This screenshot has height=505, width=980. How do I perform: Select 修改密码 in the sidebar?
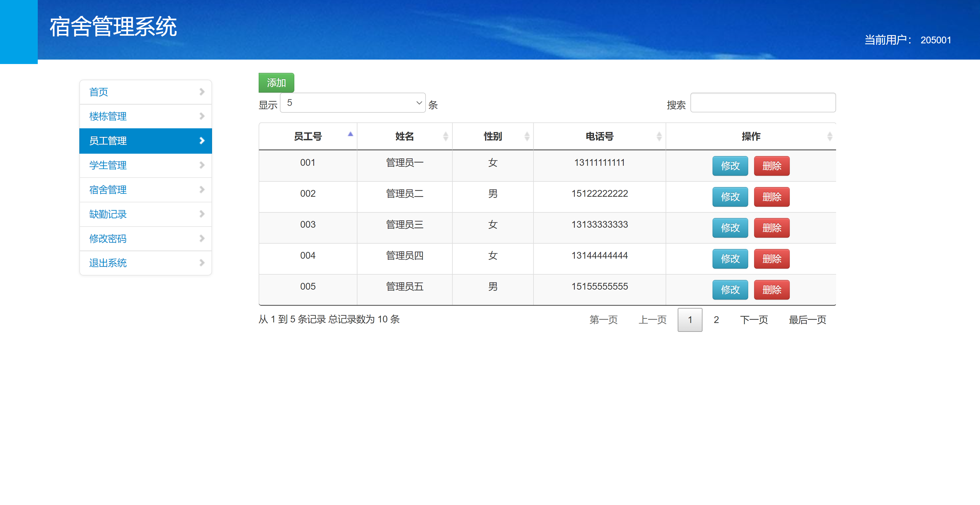point(108,239)
